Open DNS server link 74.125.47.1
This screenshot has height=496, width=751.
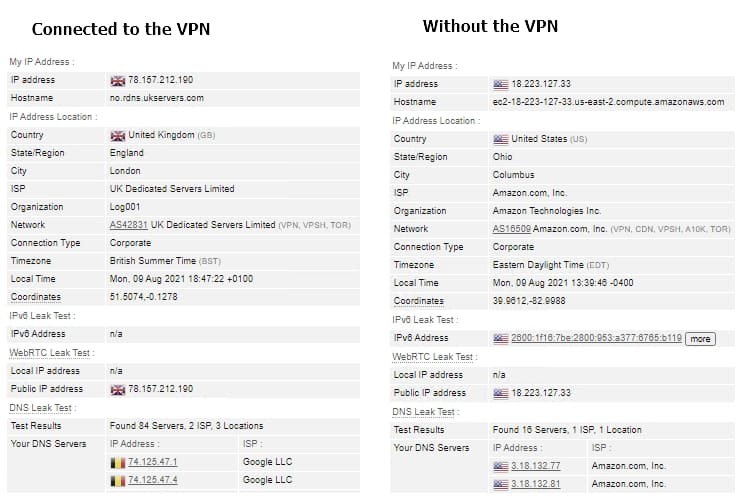point(153,462)
